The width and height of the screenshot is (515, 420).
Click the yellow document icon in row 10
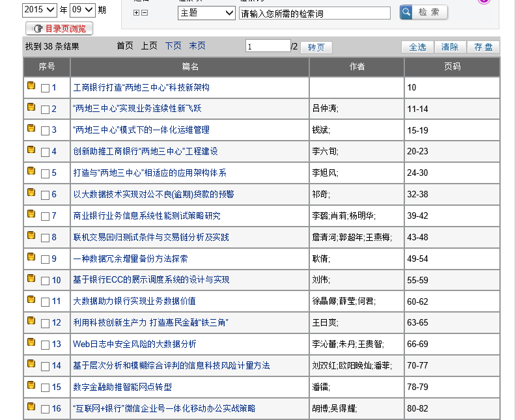pos(31,278)
